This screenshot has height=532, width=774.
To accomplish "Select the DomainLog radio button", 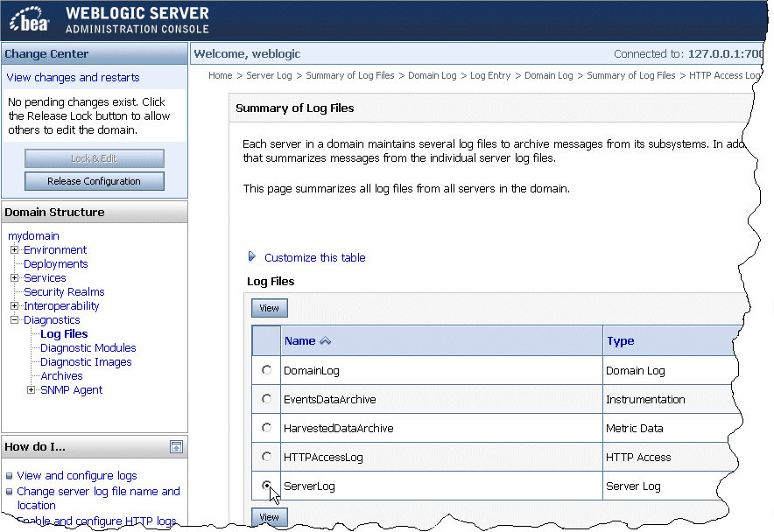I will click(266, 369).
